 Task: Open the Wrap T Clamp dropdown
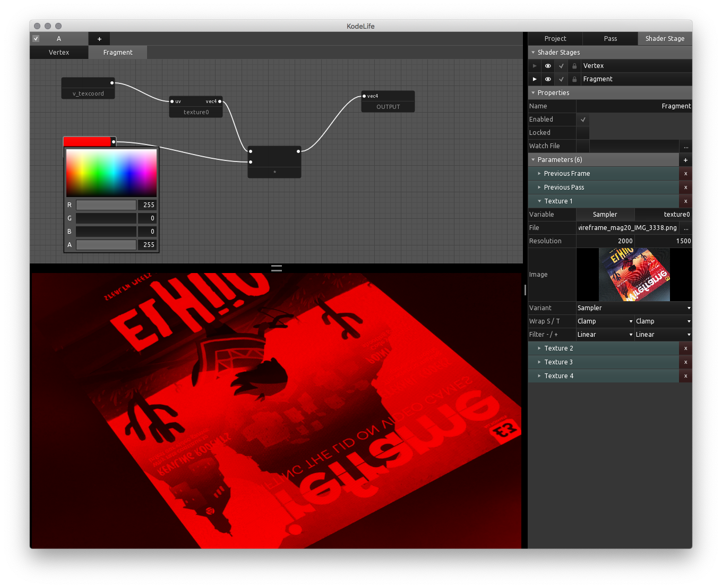664,321
